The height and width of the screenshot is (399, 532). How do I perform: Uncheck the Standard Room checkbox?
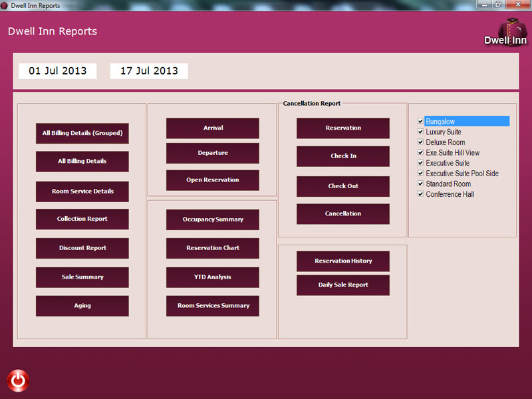420,184
